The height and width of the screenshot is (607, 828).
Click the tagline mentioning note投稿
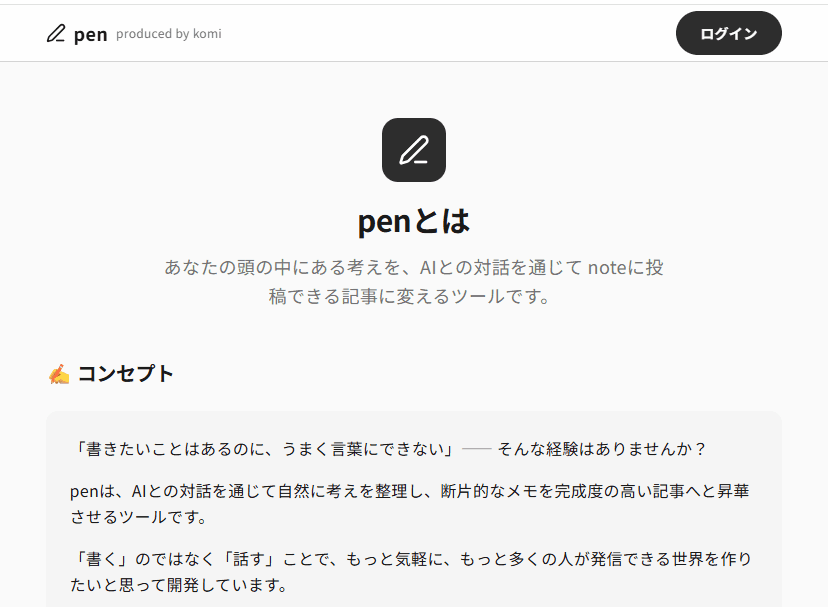coord(413,281)
